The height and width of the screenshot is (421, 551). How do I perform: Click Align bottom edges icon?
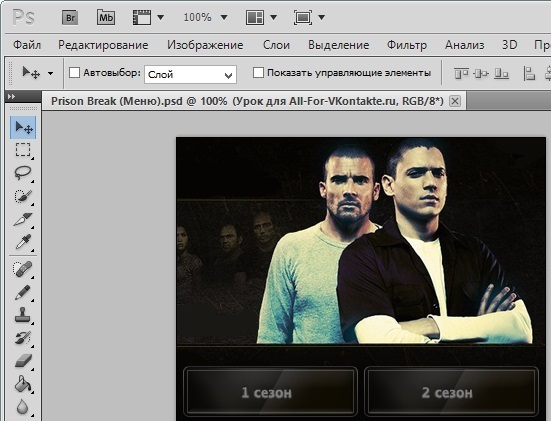pos(501,74)
